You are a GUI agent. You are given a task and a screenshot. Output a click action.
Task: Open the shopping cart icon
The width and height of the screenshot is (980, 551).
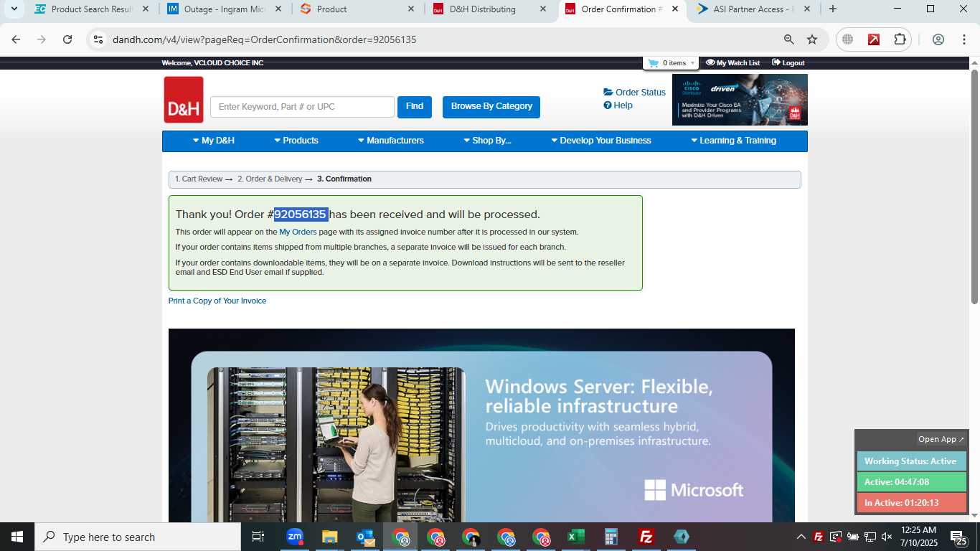tap(653, 63)
